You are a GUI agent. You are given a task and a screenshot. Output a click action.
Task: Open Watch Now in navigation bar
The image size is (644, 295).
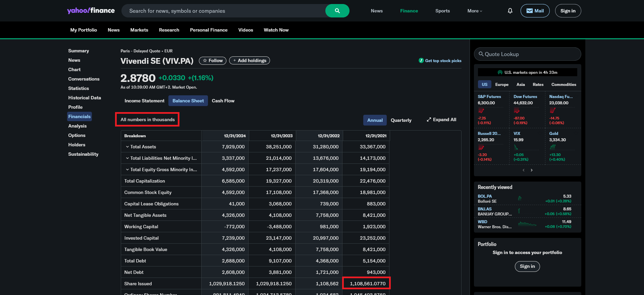click(x=276, y=30)
